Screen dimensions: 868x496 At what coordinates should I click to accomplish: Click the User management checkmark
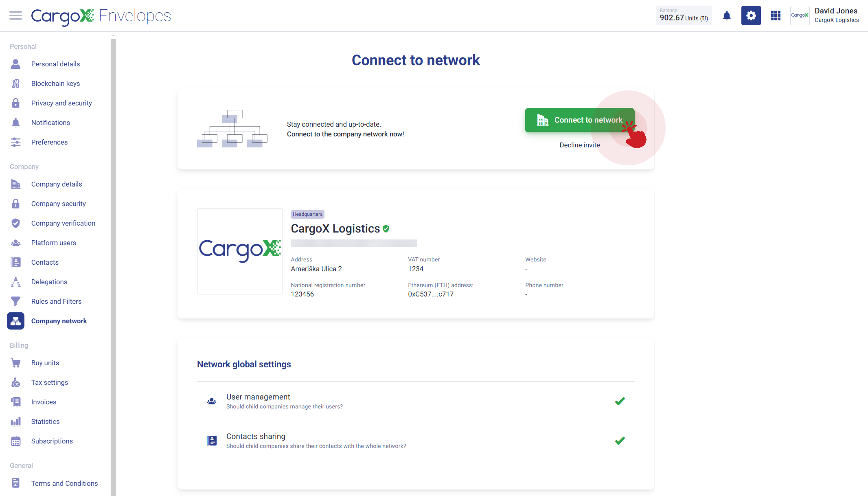[x=620, y=401]
